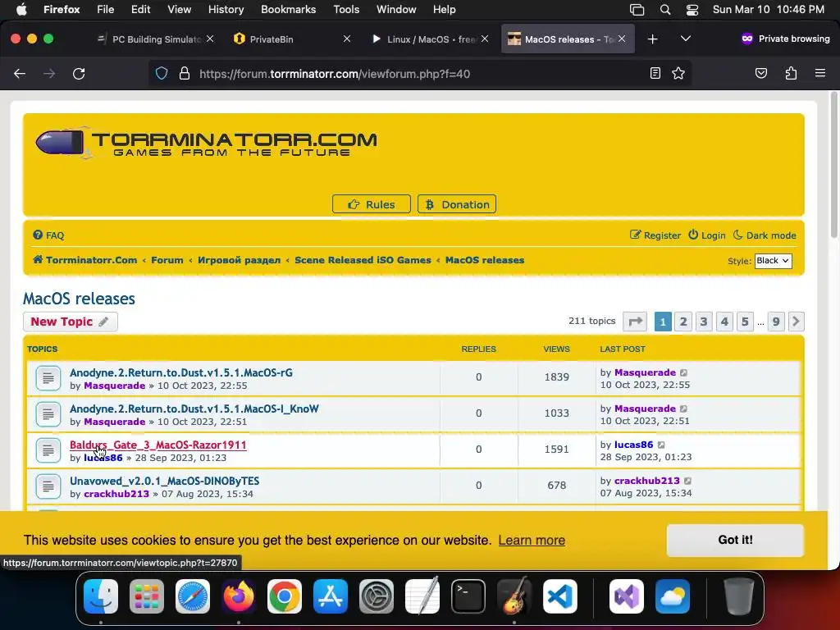Viewport: 840px width, 630px height.
Task: Open the Bookmarks menu
Action: [x=288, y=9]
